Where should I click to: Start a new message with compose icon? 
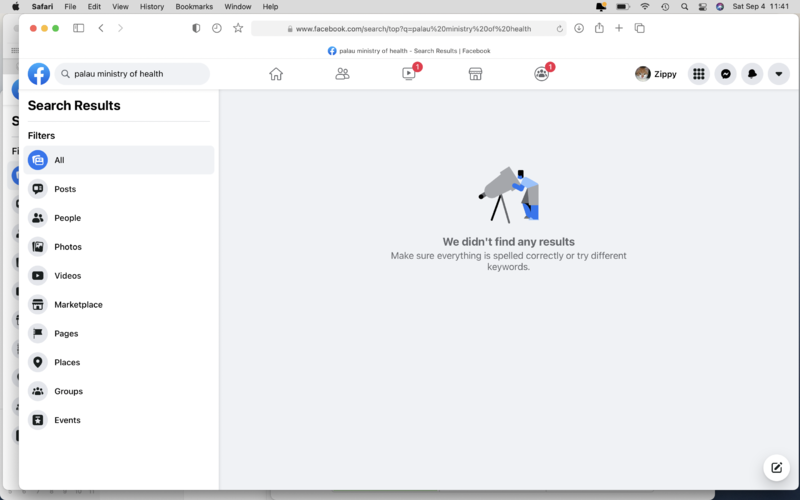(x=775, y=467)
